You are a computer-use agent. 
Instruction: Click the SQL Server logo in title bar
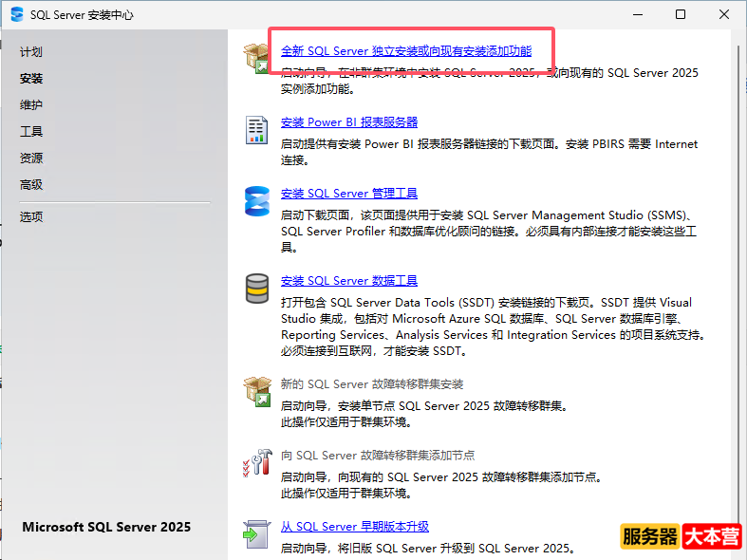pos(17,14)
